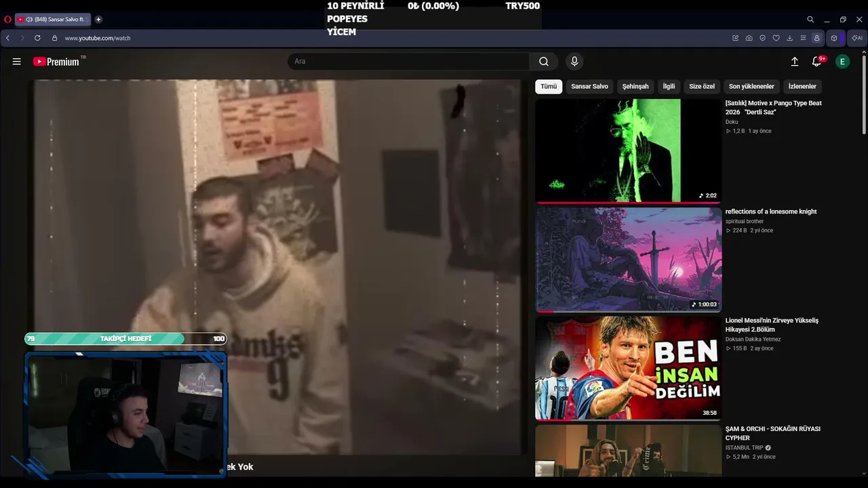The image size is (868, 488).
Task: Click the 'TRY500' overlay text
Action: (523, 6)
